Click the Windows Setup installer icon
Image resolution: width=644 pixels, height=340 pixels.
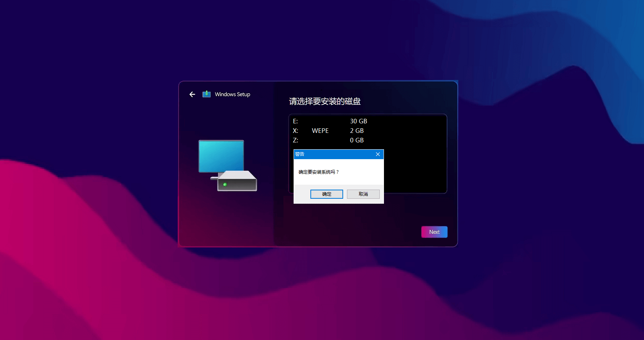coord(206,94)
